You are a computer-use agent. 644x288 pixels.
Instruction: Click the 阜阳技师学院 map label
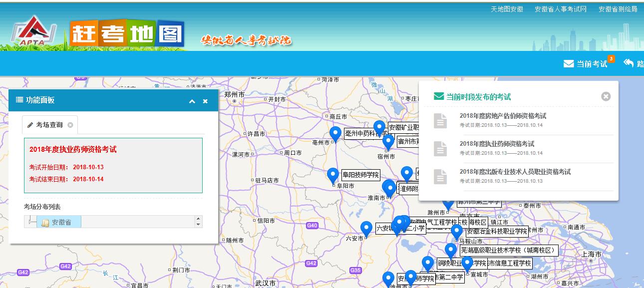pyautogui.click(x=360, y=175)
